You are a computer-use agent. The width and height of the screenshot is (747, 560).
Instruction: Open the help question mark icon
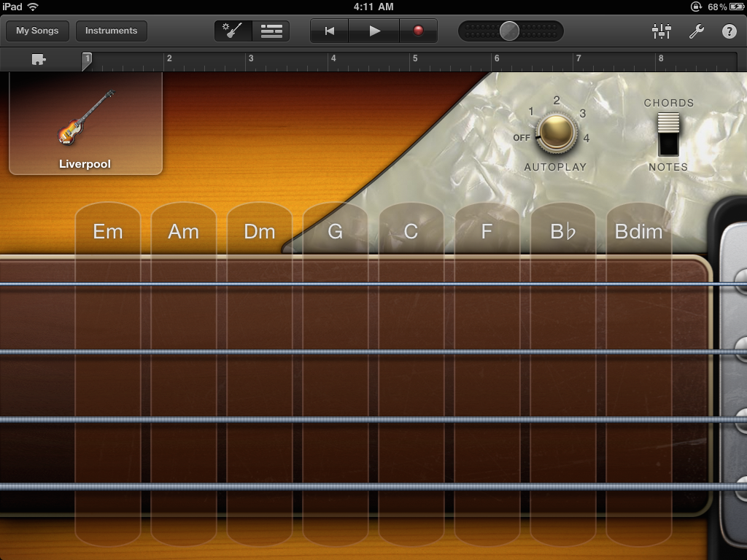[729, 31]
